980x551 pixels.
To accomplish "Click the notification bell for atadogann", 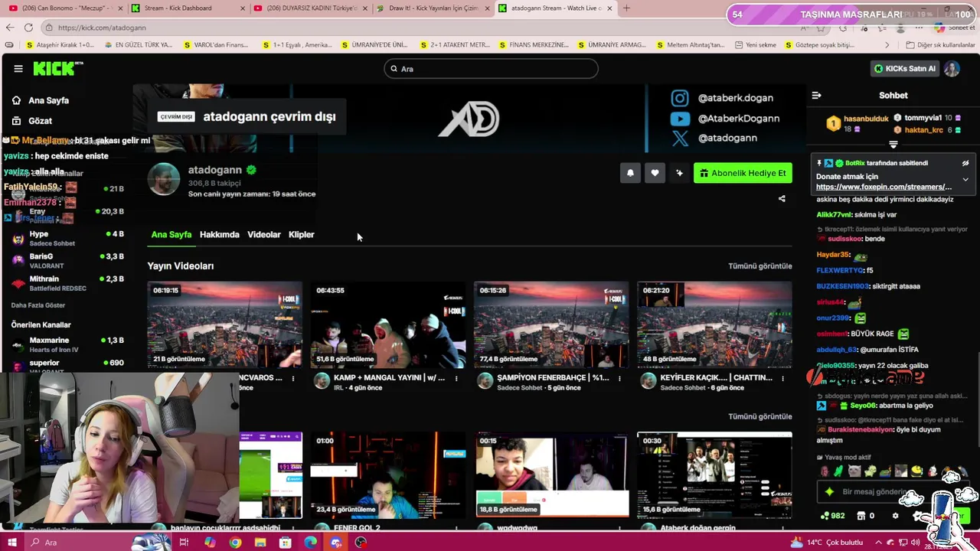I will pos(630,173).
